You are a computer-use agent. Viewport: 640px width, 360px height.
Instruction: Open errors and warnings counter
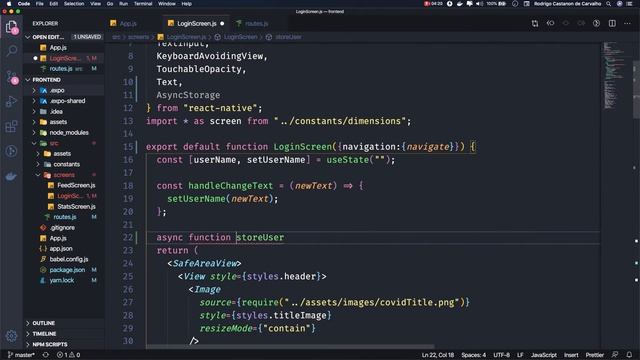click(68, 355)
